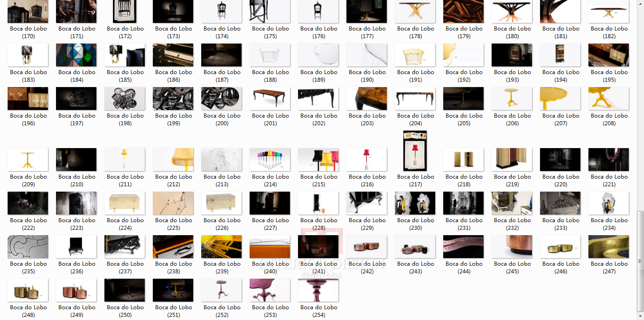Select the Boca do Lobo (253) thumbnail
Viewport: 644px width, 320px height.
click(x=270, y=290)
